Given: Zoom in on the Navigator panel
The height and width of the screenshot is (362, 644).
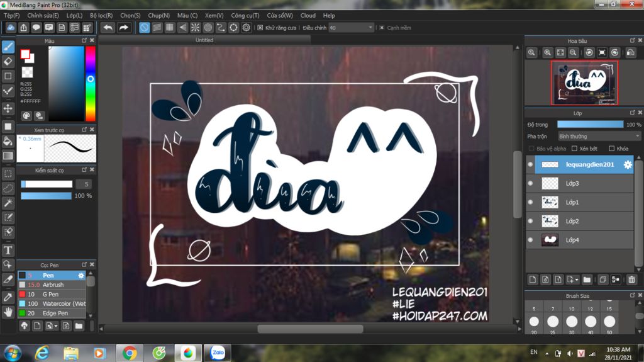Looking at the screenshot, I should (x=547, y=53).
